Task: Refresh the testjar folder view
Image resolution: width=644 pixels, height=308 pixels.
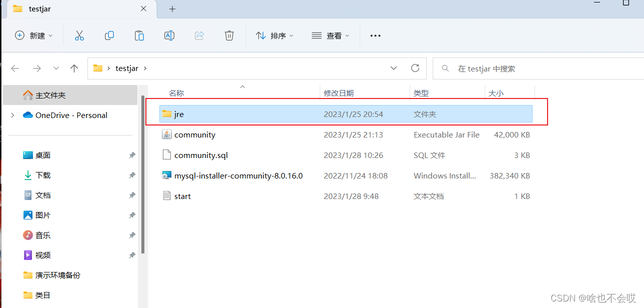Action: pyautogui.click(x=415, y=68)
